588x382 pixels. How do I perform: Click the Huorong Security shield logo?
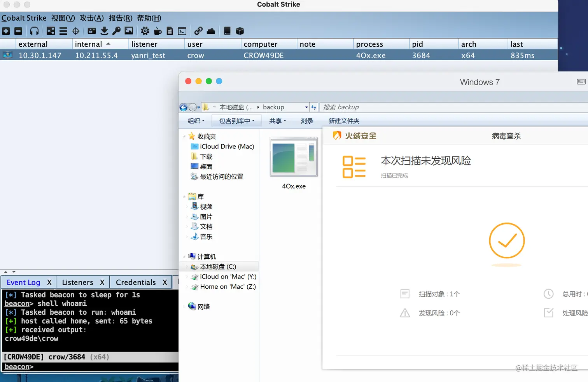(x=337, y=136)
